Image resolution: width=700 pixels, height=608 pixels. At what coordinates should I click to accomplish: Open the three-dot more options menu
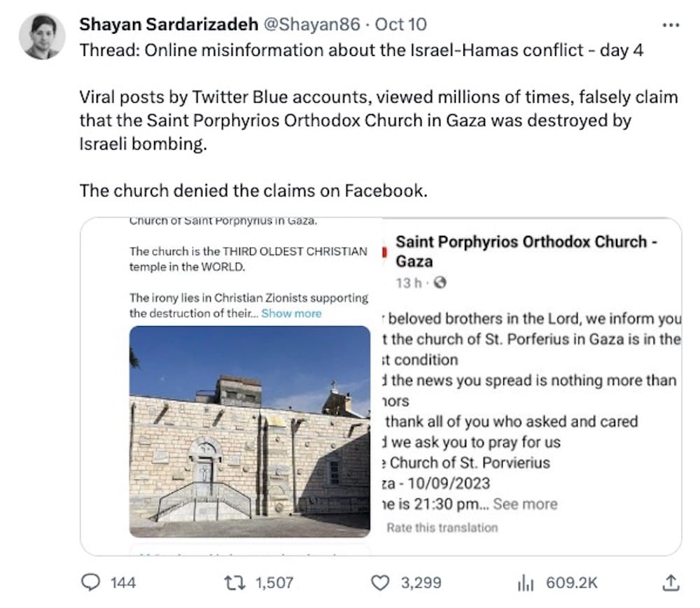tap(671, 25)
